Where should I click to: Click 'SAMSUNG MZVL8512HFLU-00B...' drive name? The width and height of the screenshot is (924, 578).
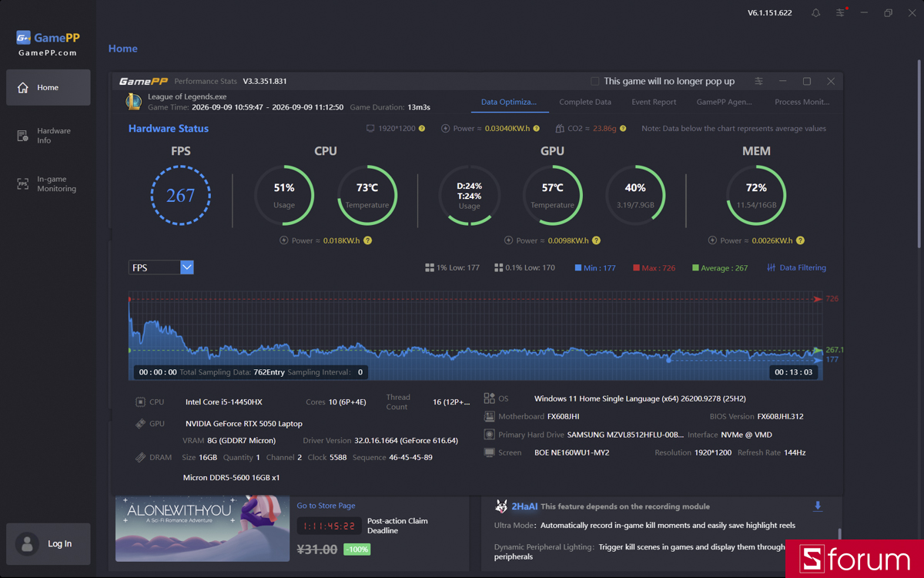click(x=624, y=435)
